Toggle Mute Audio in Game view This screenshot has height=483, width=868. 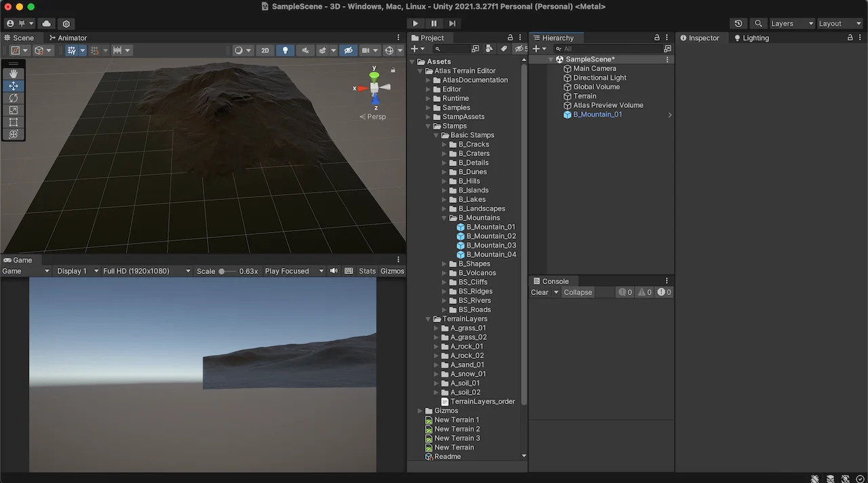coord(334,271)
